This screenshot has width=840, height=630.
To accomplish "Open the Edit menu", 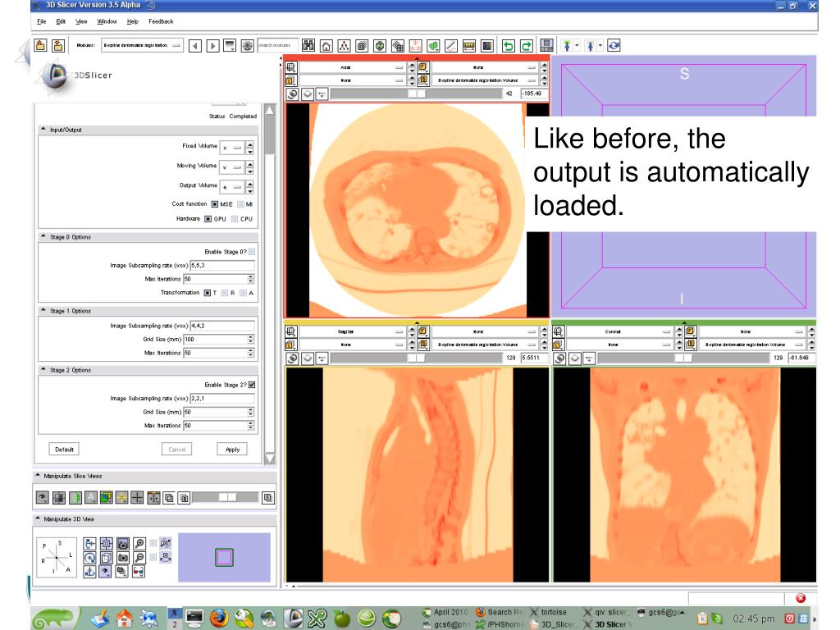I will point(61,21).
